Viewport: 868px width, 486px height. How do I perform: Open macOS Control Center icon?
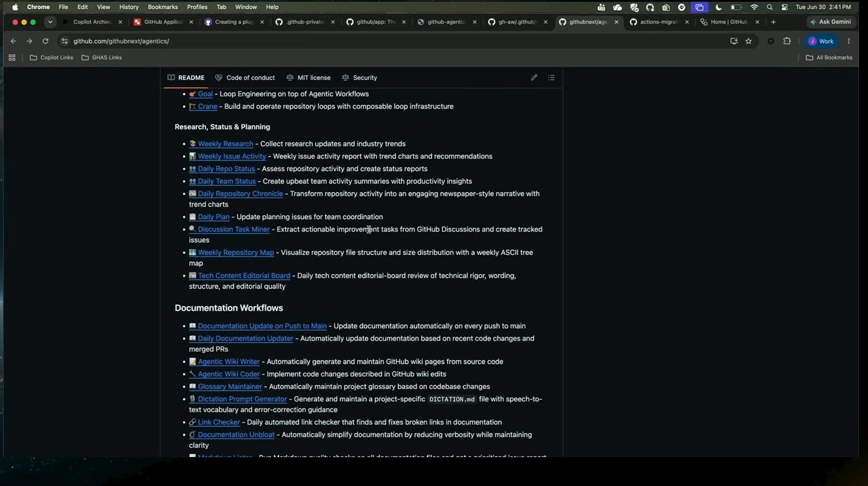(x=784, y=7)
